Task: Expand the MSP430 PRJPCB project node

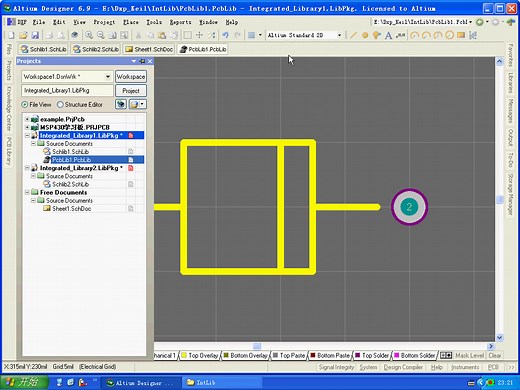Action: tap(27, 127)
